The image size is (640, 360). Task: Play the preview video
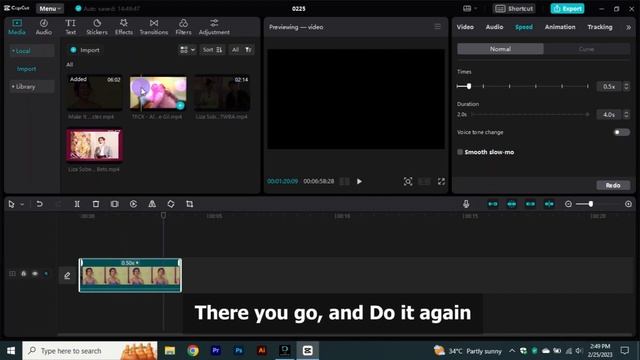359,181
